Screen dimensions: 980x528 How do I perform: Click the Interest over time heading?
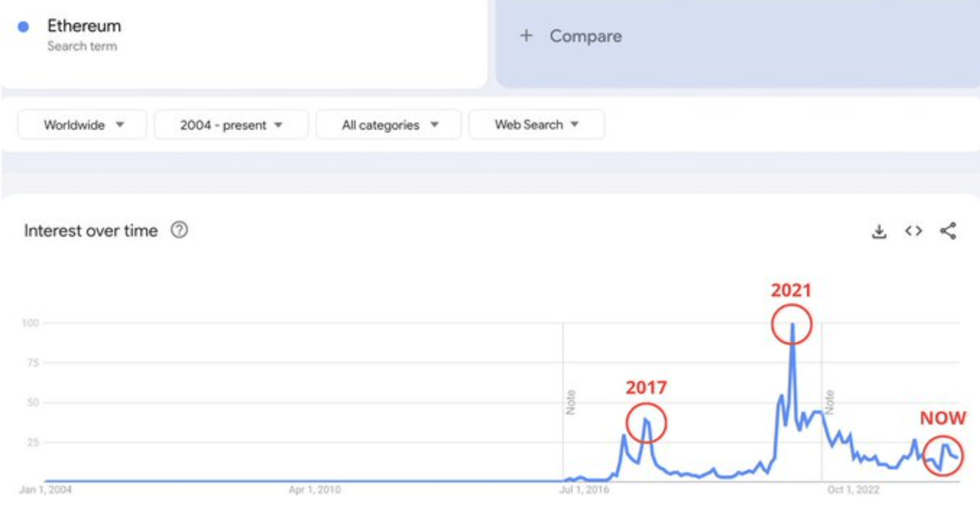(x=91, y=231)
